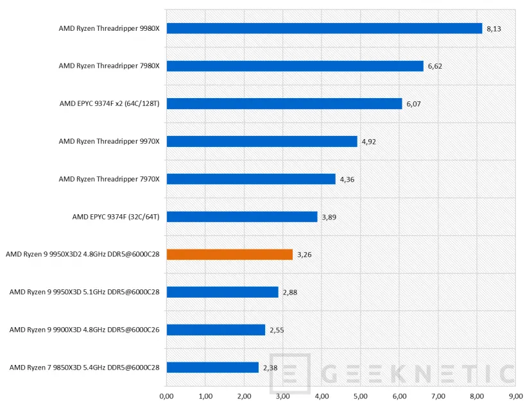This screenshot has height=406, width=532.
Task: Click the data value 4,36
Action: (347, 180)
